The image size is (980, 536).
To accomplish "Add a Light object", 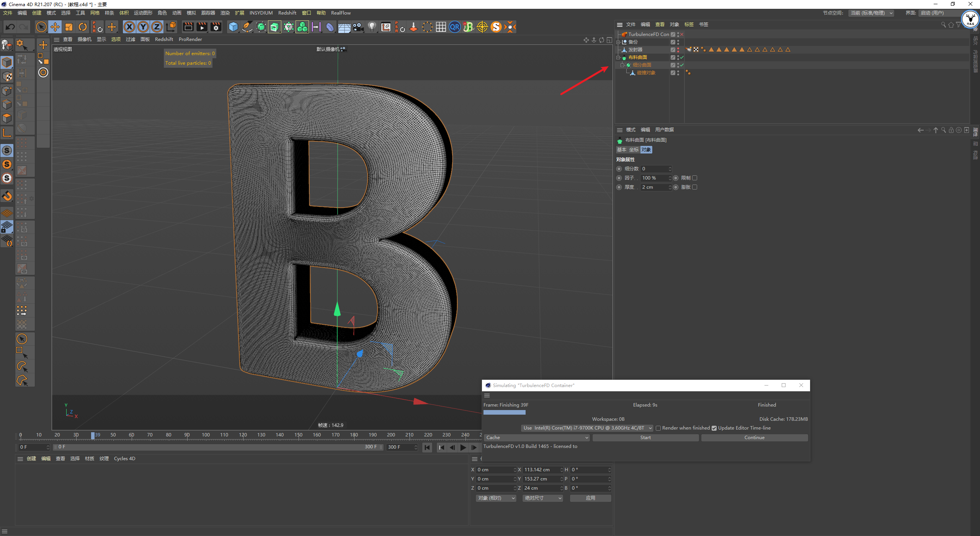I will pyautogui.click(x=372, y=27).
